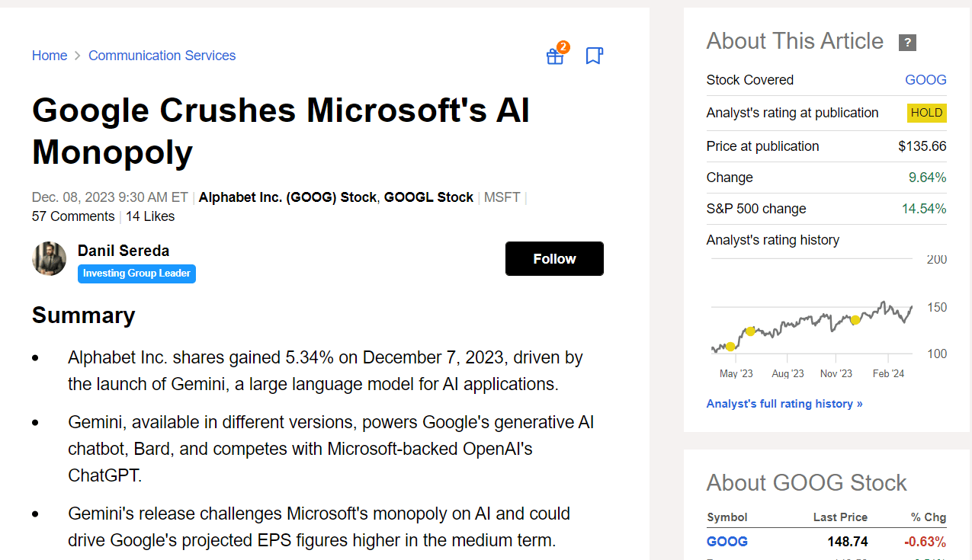
Task: Click Danil Sereda's author avatar
Action: (x=49, y=259)
